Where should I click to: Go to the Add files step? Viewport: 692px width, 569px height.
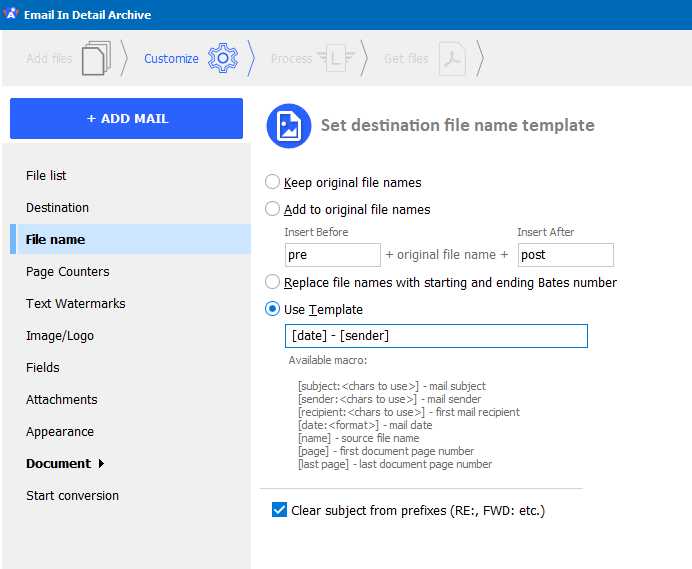coord(49,58)
